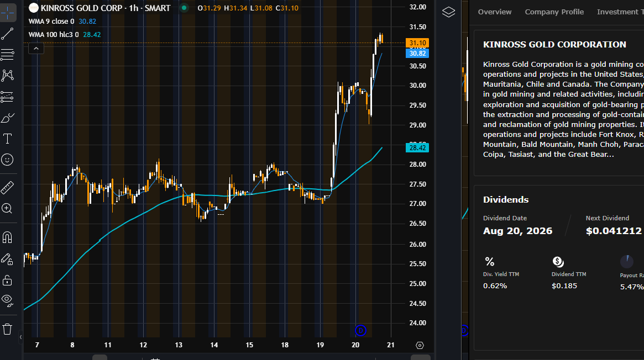Switch to the Investment tab
Viewport: 644px width, 360px height.
[x=620, y=12]
